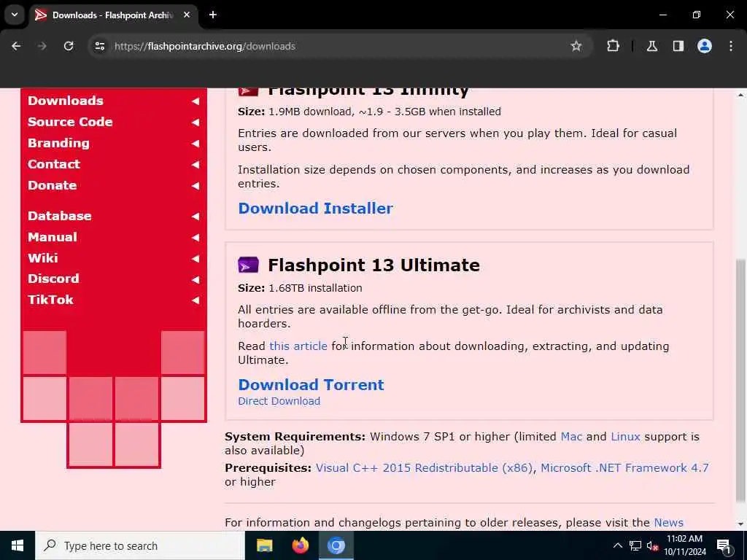Image resolution: width=747 pixels, height=560 pixels.
Task: Click the arrow beside Contact
Action: click(x=196, y=164)
